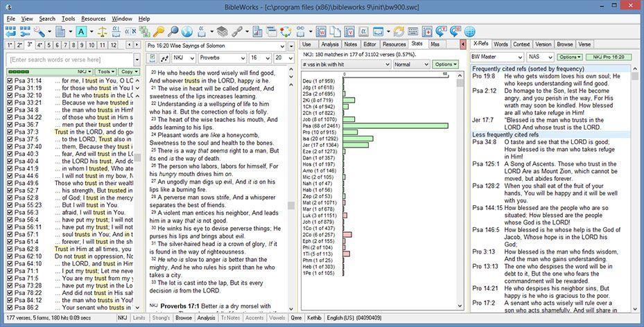
Task: Click the yellow refresh arrows toolbar icon
Action: [x=399, y=31]
